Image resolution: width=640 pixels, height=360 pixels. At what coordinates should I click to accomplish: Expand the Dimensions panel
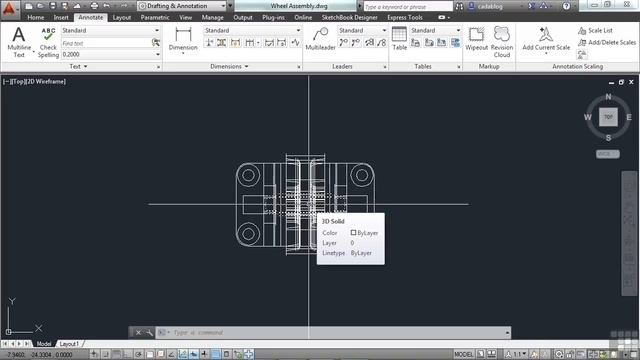tap(229, 67)
